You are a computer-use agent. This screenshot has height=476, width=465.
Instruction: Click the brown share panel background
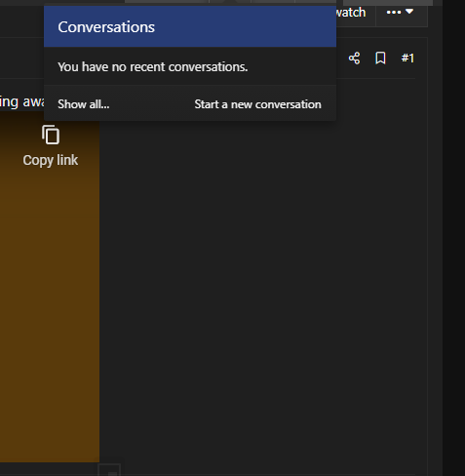click(x=50, y=293)
